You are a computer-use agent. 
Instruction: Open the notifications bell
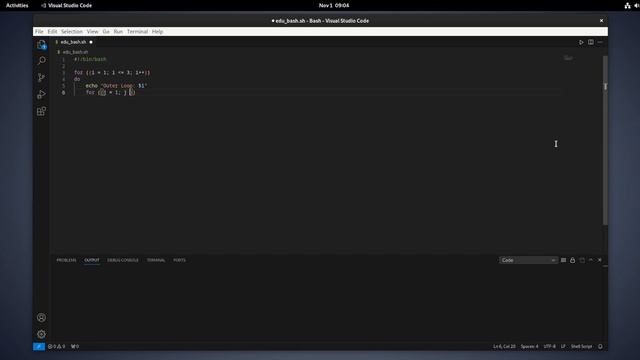click(600, 347)
